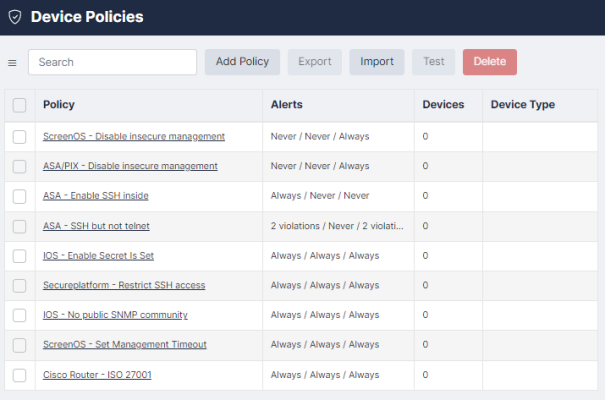
Task: Open the ASA/PIX - Disable insecure management policy link
Action: coord(130,166)
